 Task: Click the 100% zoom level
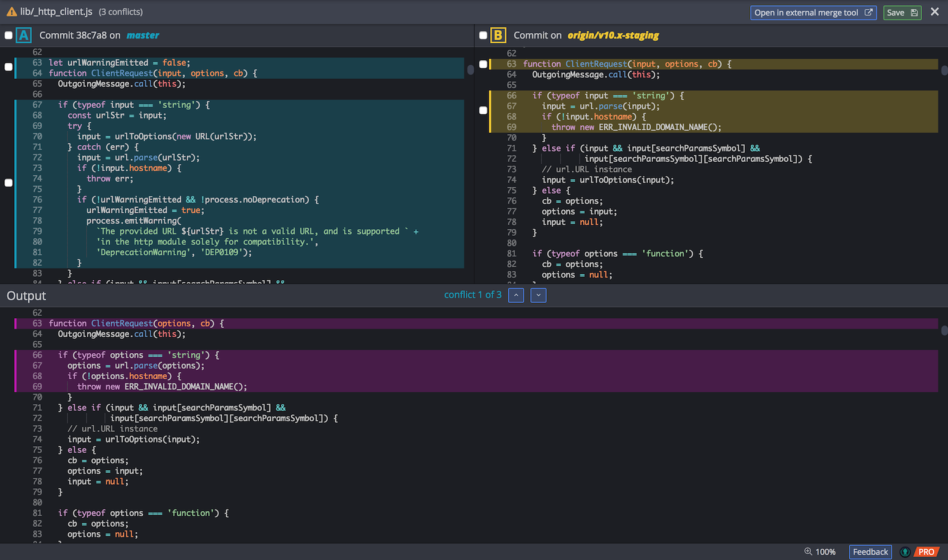(x=825, y=552)
